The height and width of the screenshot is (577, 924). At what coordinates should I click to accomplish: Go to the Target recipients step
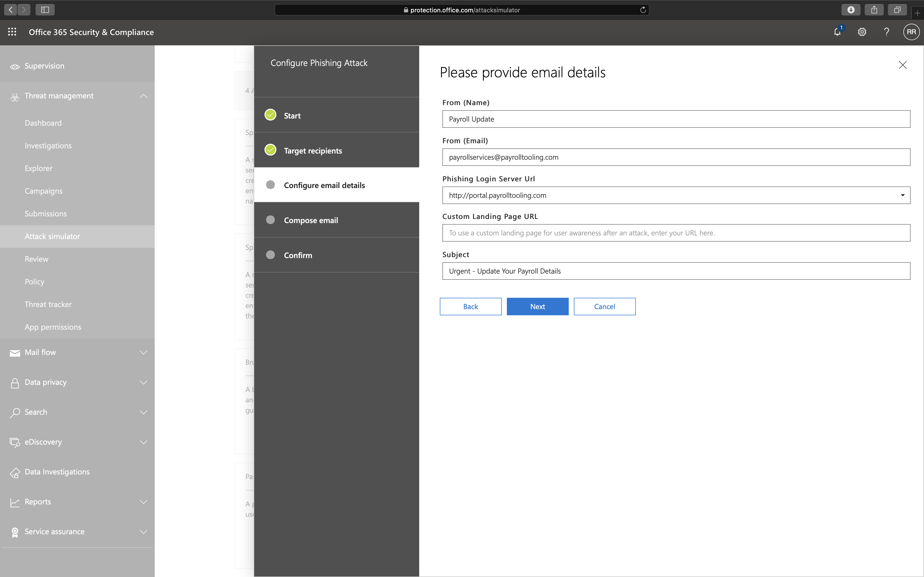coord(313,151)
